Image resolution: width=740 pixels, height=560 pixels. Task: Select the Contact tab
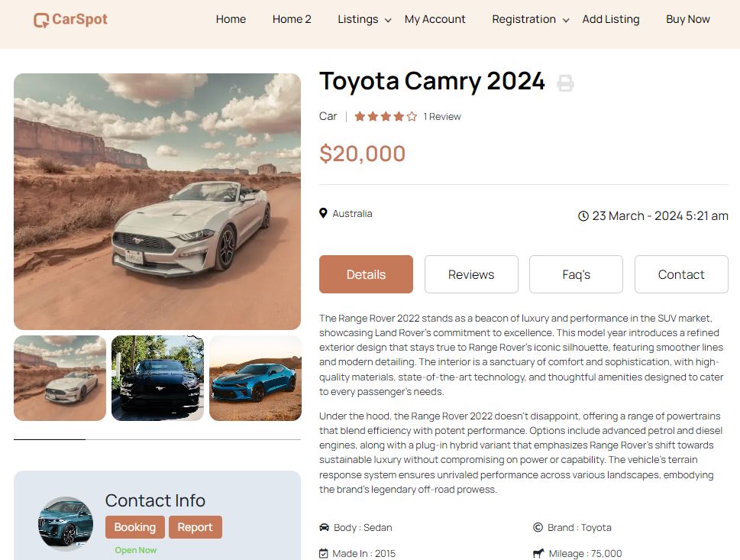click(x=681, y=274)
